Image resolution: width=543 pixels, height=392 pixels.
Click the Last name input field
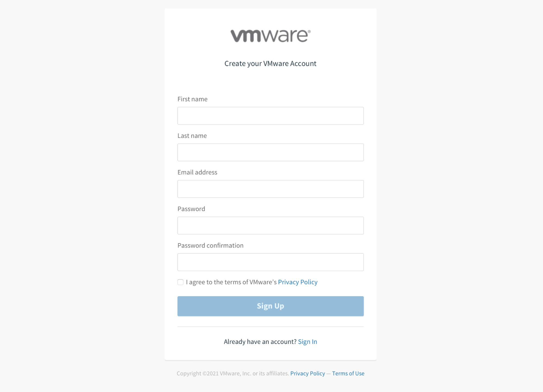[x=270, y=152]
